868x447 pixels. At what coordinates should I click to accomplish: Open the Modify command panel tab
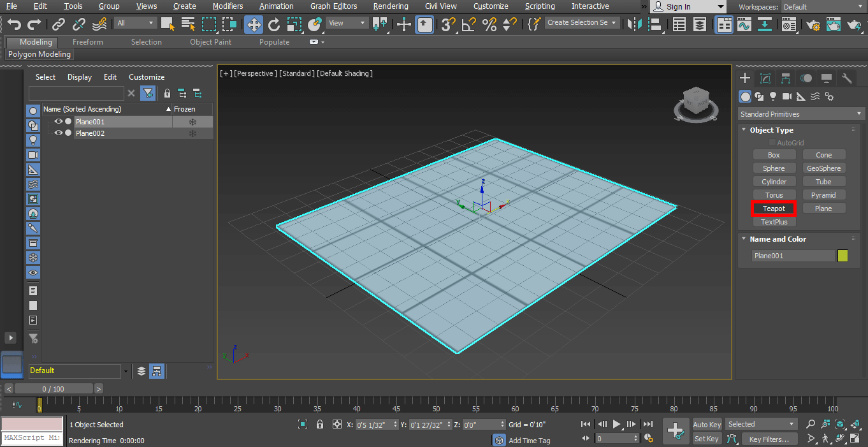coord(765,78)
